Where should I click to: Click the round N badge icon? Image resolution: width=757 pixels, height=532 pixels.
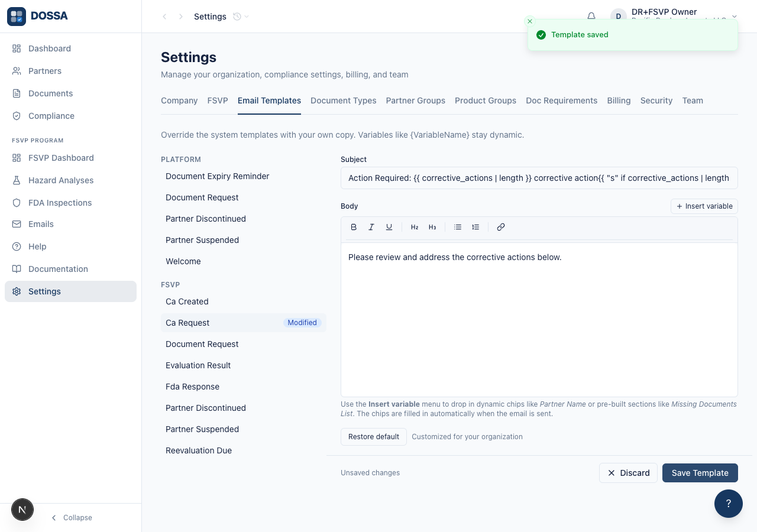22,509
